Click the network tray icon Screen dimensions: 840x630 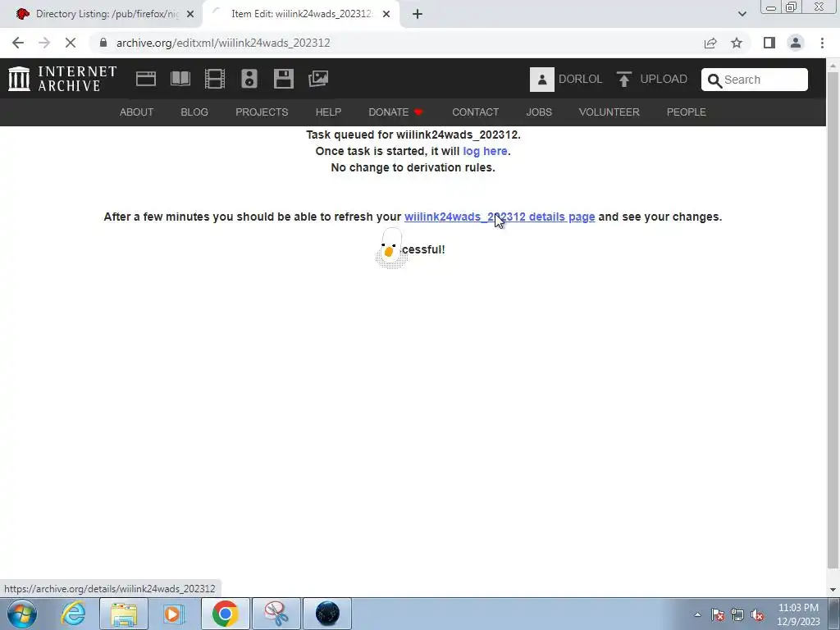pos(737,615)
